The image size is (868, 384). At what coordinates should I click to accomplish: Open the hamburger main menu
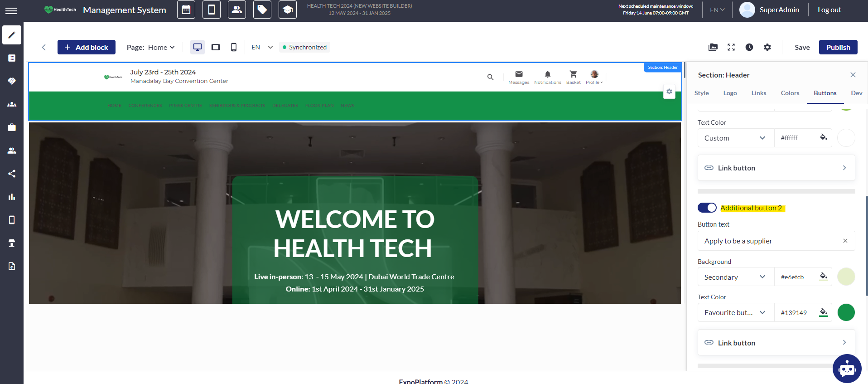coord(11,10)
